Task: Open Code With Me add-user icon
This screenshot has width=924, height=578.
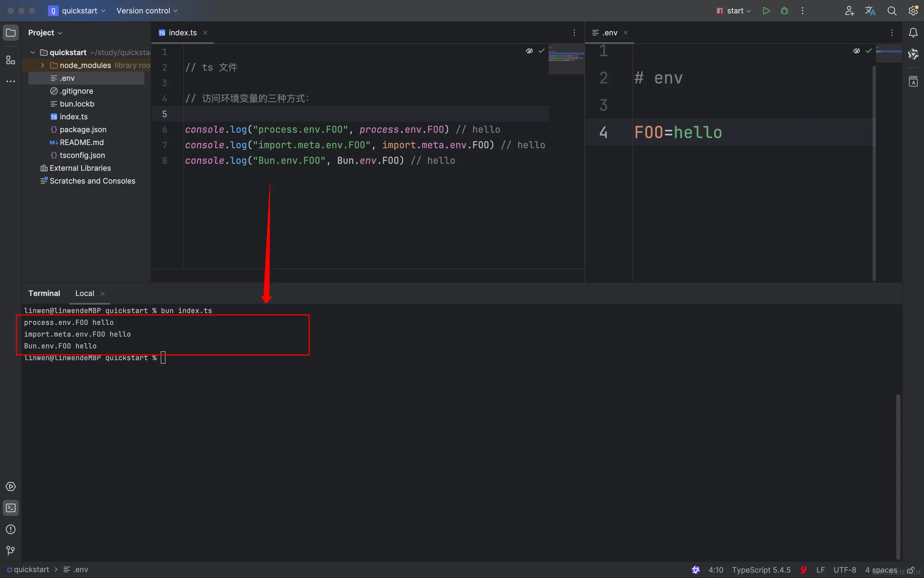Action: tap(849, 11)
